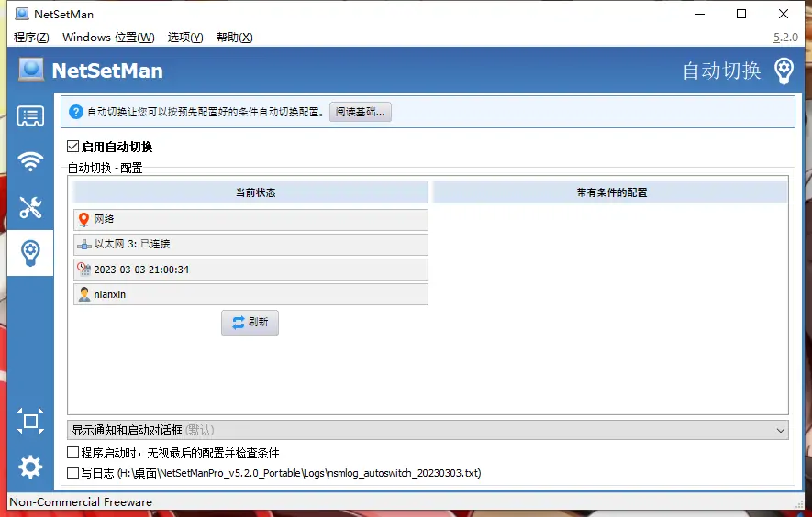Select the nianxin user row
Image resolution: width=812 pixels, height=517 pixels.
pyautogui.click(x=250, y=294)
